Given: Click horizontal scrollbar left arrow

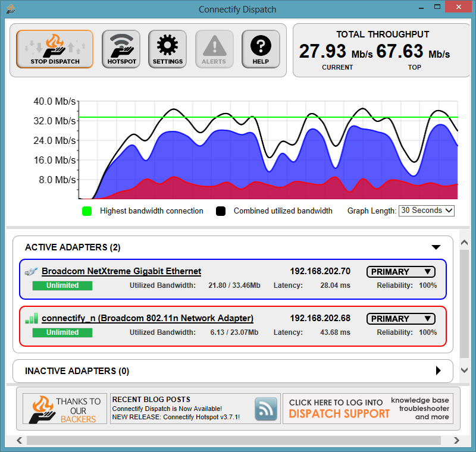Looking at the screenshot, I should pyautogui.click(x=20, y=440).
